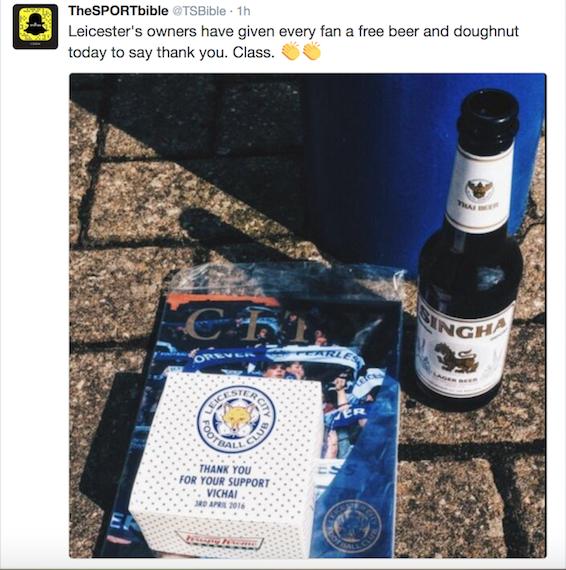Click the golden lion emblem on Singha label
This screenshot has width=566, height=570.
pyautogui.click(x=457, y=358)
